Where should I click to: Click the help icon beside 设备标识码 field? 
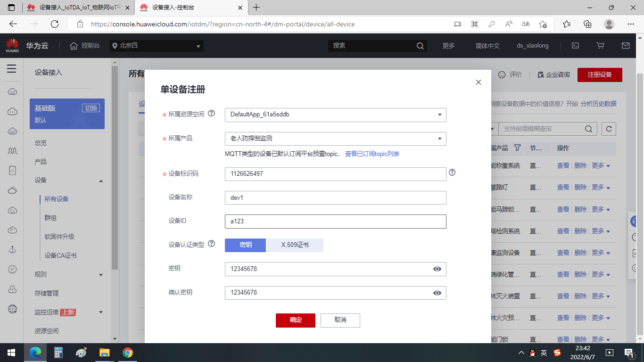pyautogui.click(x=452, y=173)
